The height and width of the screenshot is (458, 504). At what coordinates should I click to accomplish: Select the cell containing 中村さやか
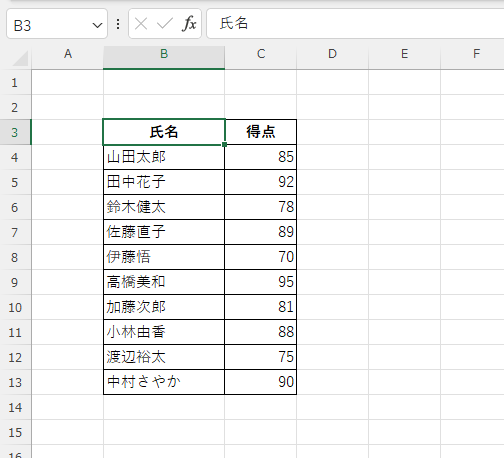click(164, 382)
